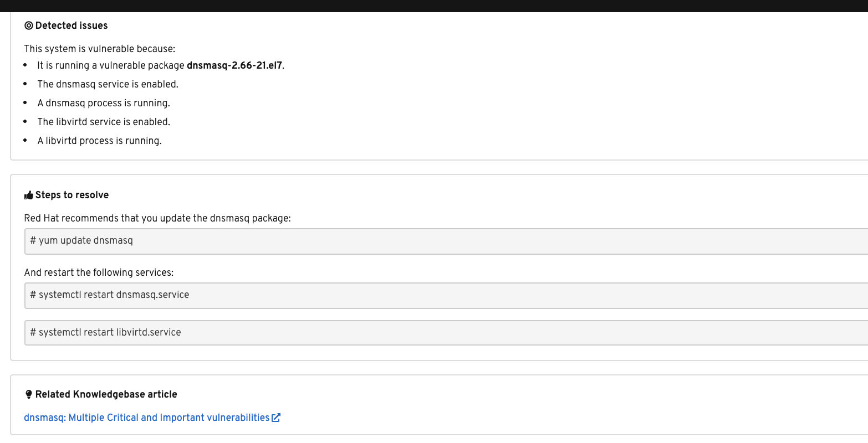Click the 'libvirtd service is enabled' bullet
The width and height of the screenshot is (868, 443).
104,122
